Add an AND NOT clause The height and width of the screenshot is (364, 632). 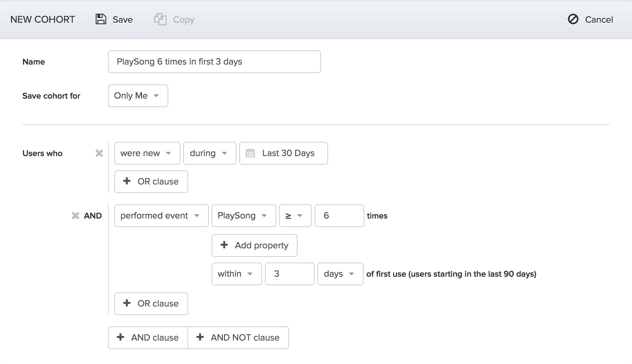click(x=238, y=337)
